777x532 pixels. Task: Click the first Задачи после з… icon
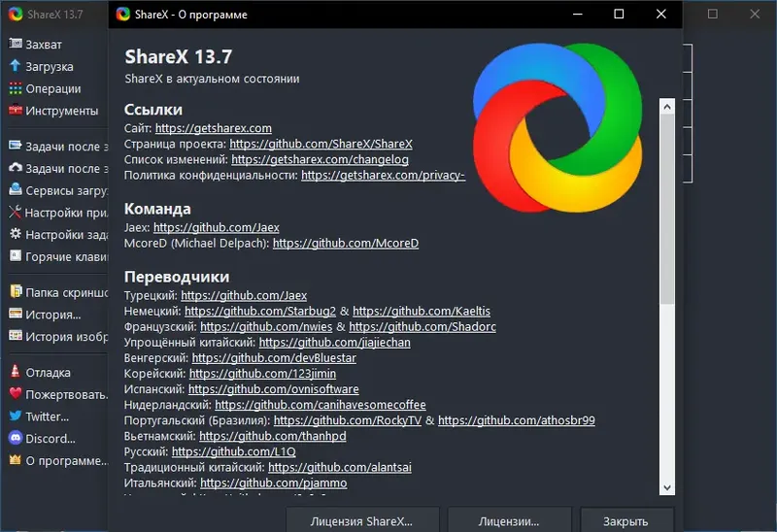click(16, 146)
